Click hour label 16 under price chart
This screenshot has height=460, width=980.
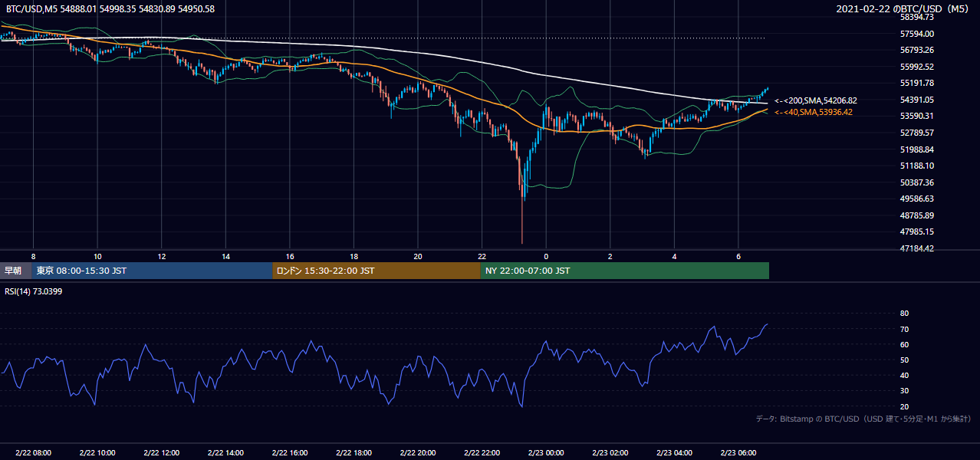290,256
